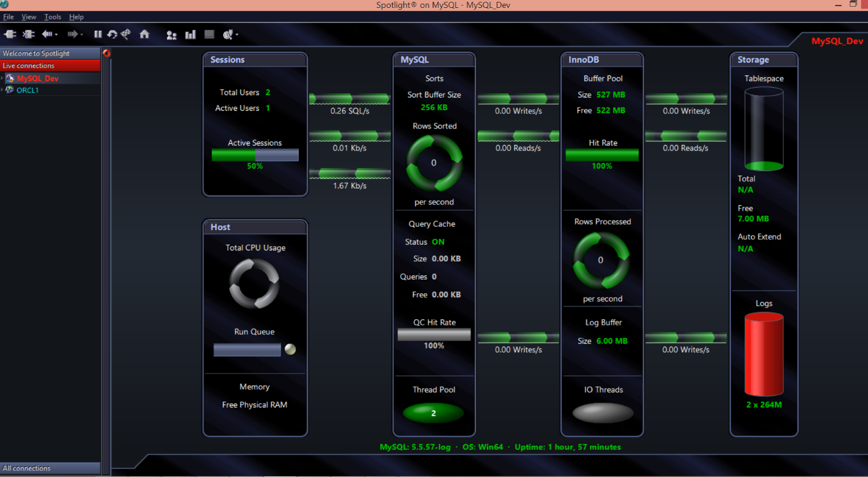Click the gray square toolbar icon
The height and width of the screenshot is (477, 868).
click(209, 35)
